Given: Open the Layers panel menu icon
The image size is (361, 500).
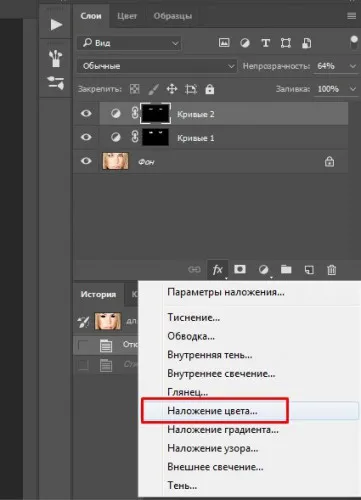Looking at the screenshot, I should 351,16.
